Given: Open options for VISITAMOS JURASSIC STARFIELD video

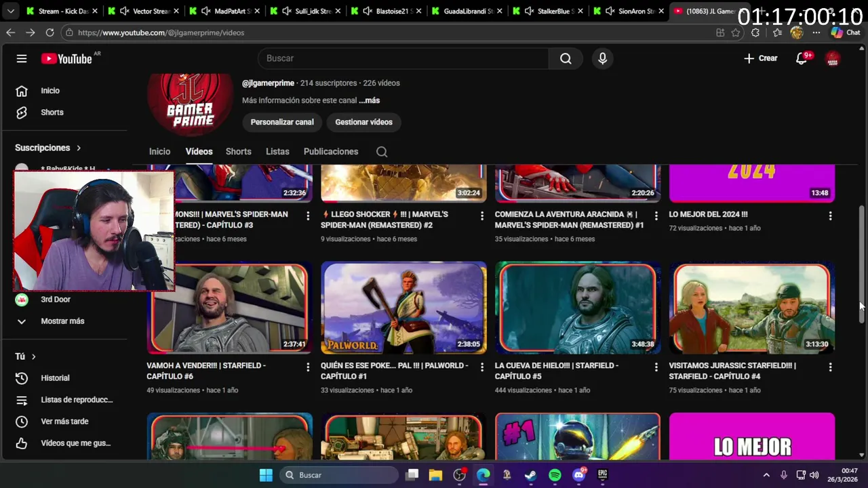Looking at the screenshot, I should click(830, 367).
